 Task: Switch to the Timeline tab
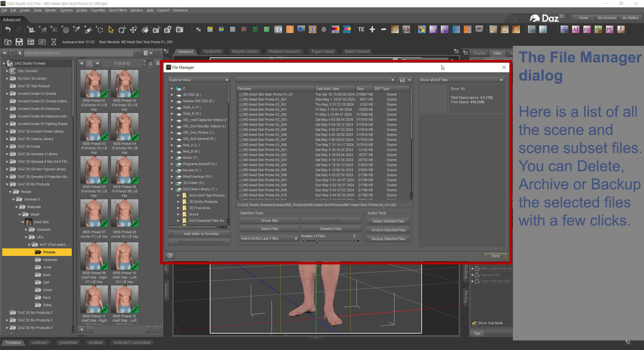13,343
